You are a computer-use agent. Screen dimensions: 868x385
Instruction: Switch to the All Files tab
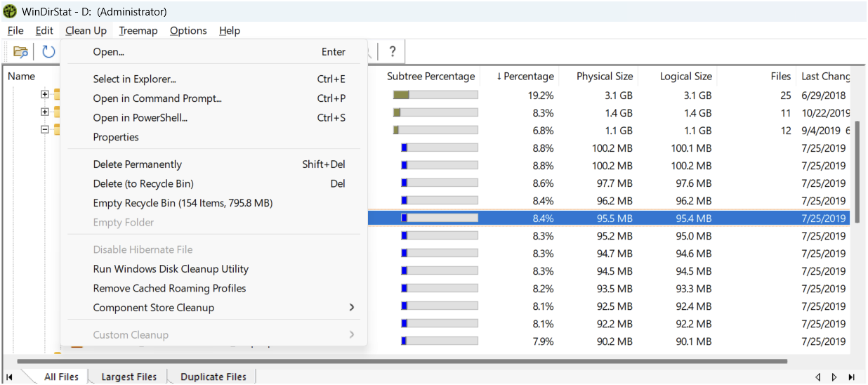[61, 377]
